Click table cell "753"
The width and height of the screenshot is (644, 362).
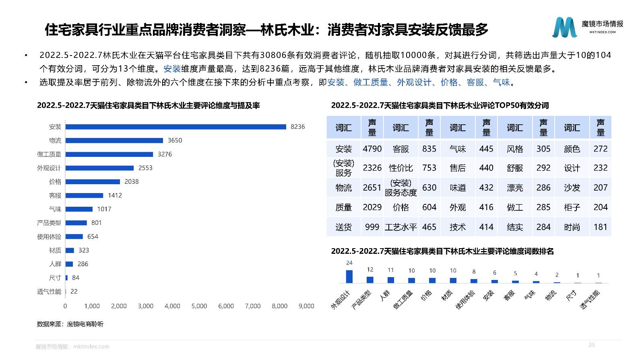click(429, 168)
